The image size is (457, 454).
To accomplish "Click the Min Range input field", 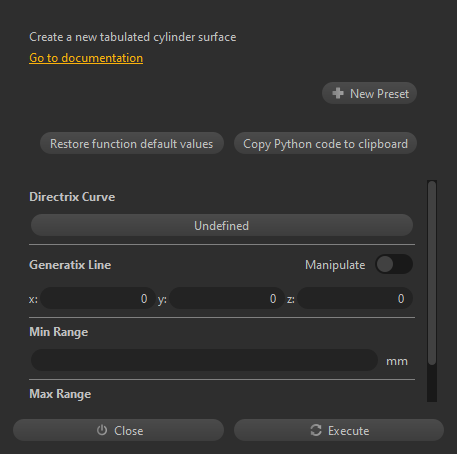I will tap(204, 360).
